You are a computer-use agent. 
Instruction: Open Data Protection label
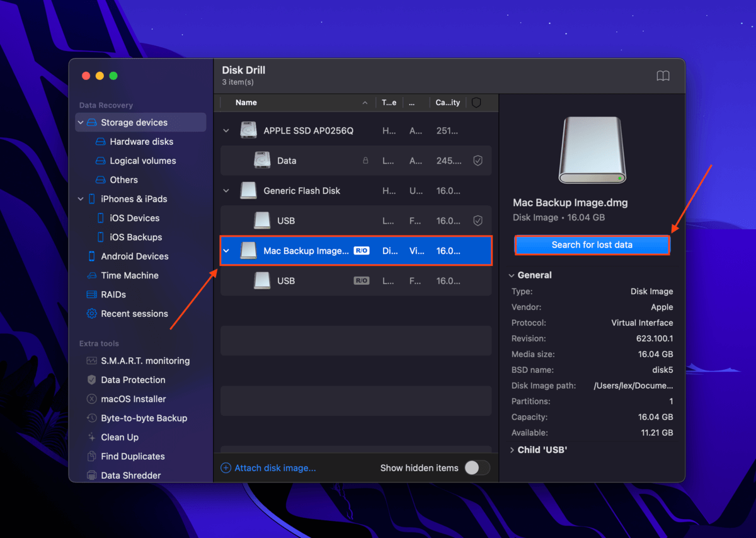tap(134, 380)
